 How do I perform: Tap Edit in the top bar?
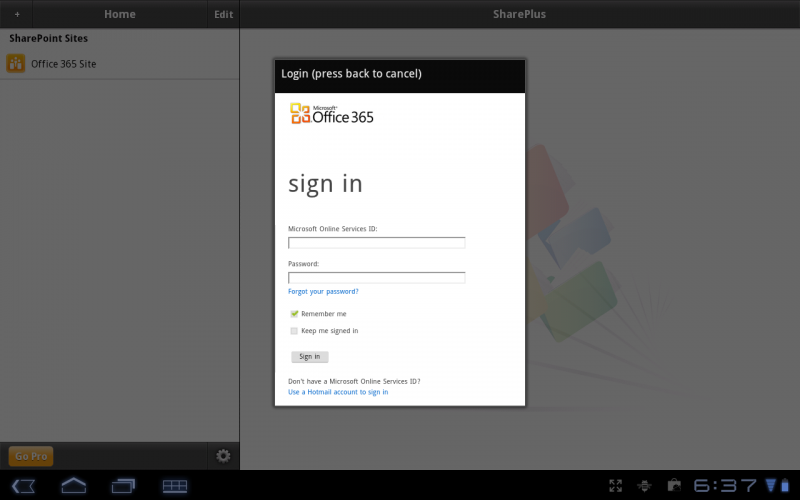point(223,14)
